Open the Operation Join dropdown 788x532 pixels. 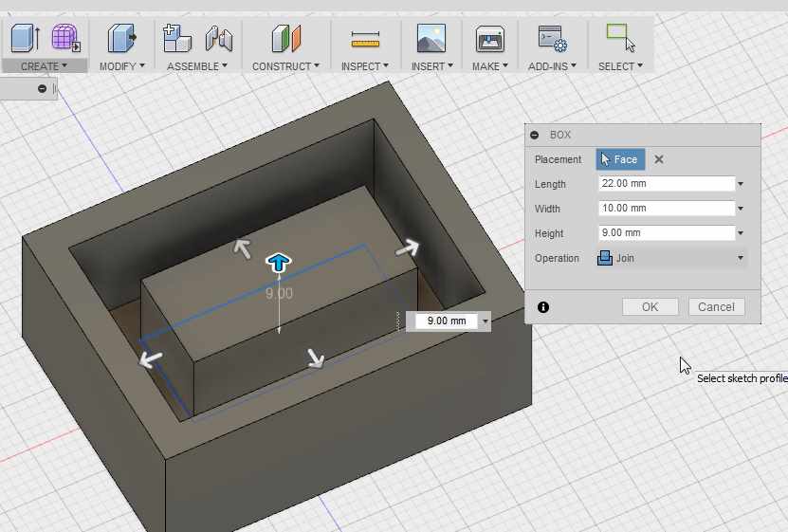(x=671, y=258)
